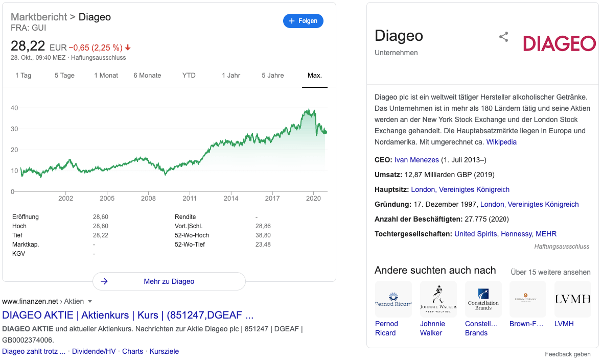Click the red DIAGEO logo image
This screenshot has height=364, width=602.
coord(560,43)
